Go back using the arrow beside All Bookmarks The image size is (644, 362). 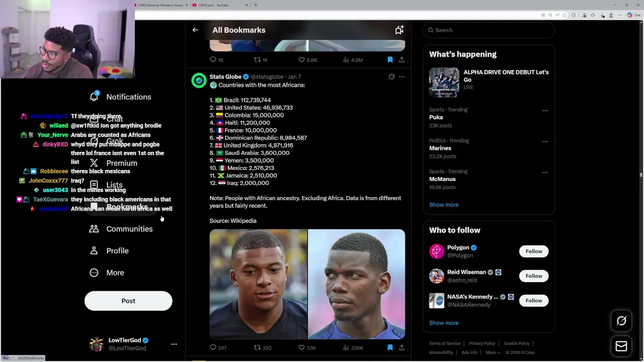[x=195, y=30]
